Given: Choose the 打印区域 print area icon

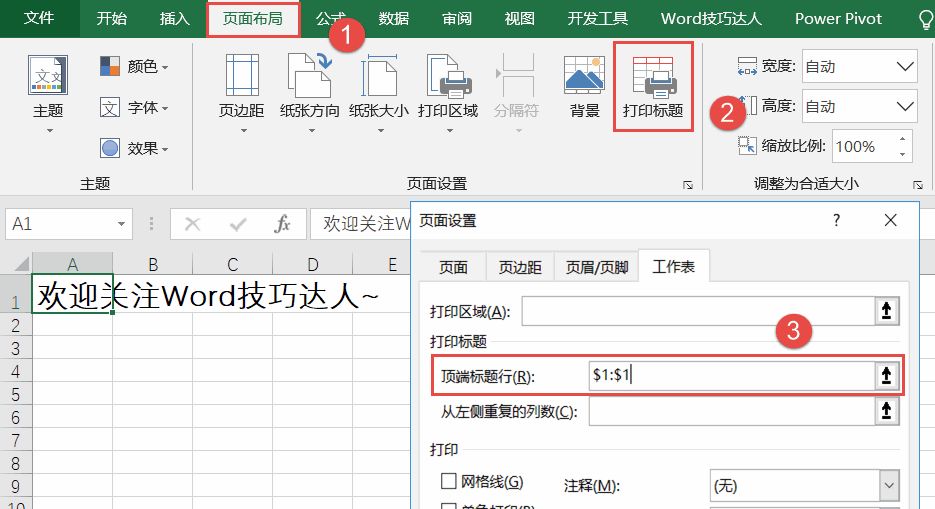Looking at the screenshot, I should tap(448, 75).
